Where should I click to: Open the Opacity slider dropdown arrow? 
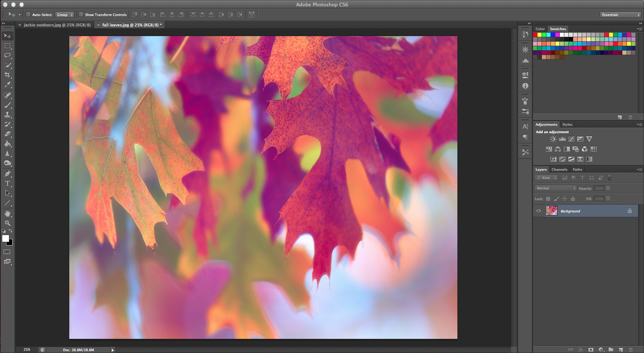(x=608, y=189)
